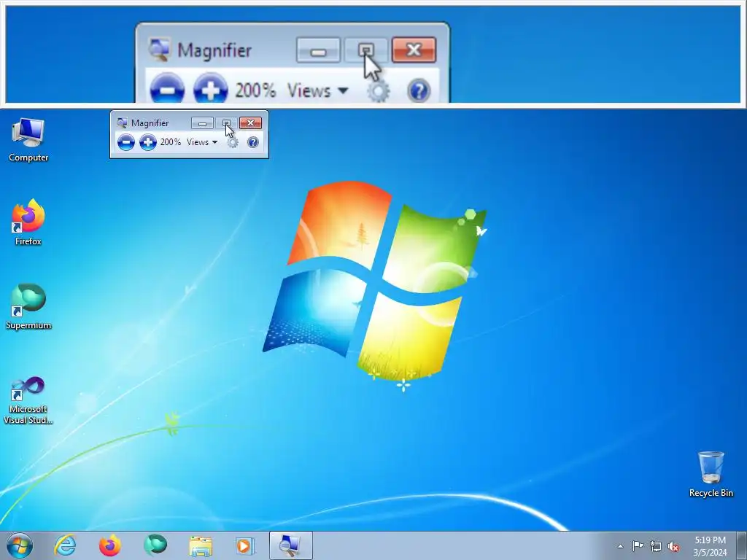Zoom in with plus button in small Magnifier window
The height and width of the screenshot is (560, 747).
click(x=148, y=142)
